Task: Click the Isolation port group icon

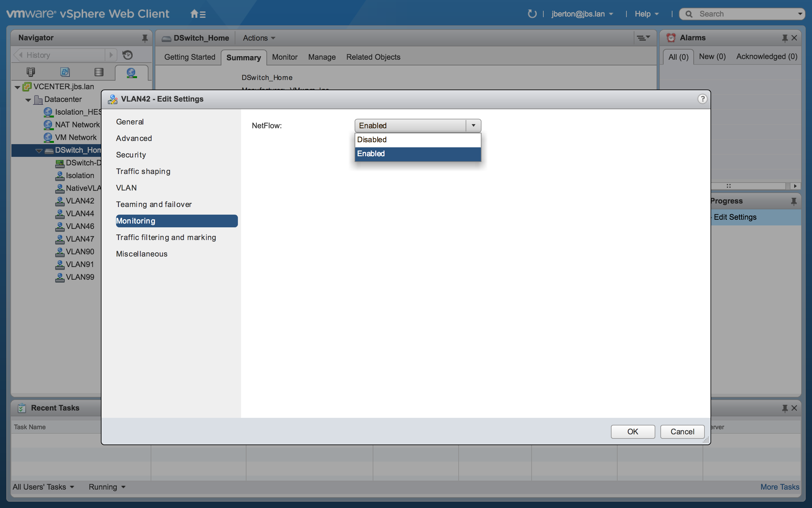Action: [60, 176]
